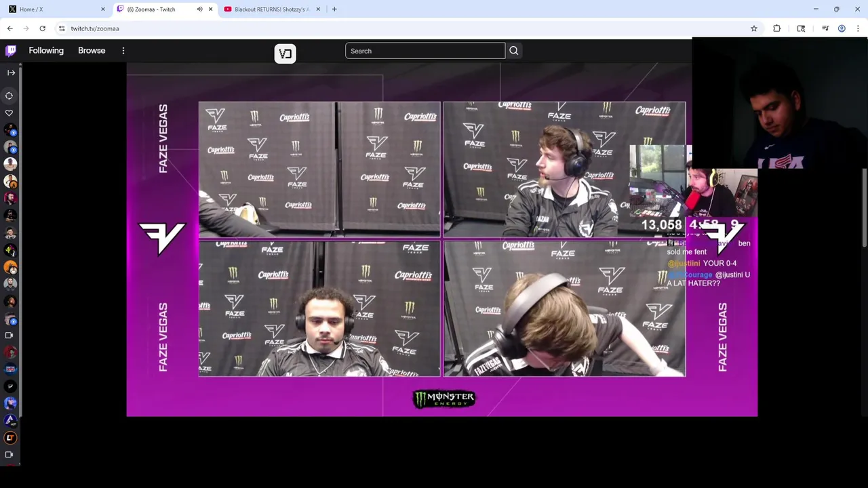Mute the Zoomaa Twitch tab audio
This screenshot has width=868, height=488.
[x=199, y=9]
